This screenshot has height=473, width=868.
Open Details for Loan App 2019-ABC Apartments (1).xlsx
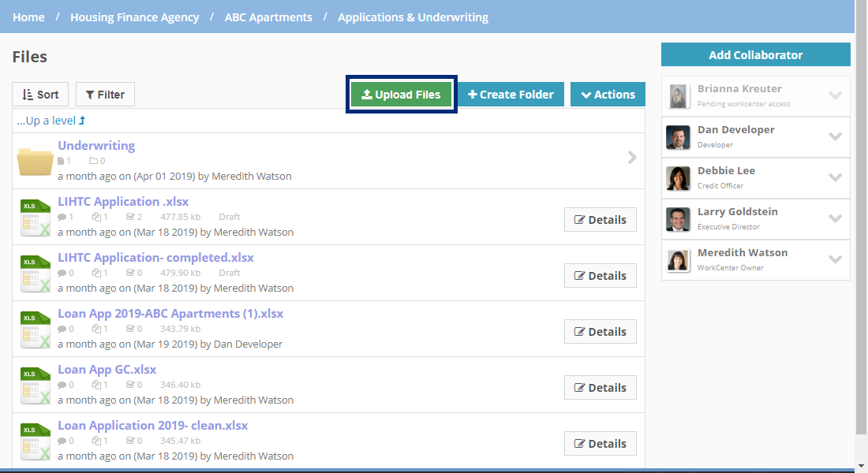(x=600, y=331)
